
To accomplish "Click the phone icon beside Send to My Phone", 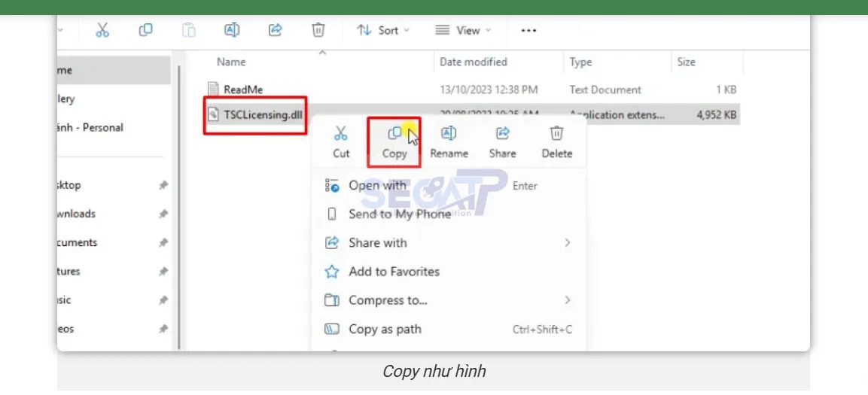I will click(331, 214).
